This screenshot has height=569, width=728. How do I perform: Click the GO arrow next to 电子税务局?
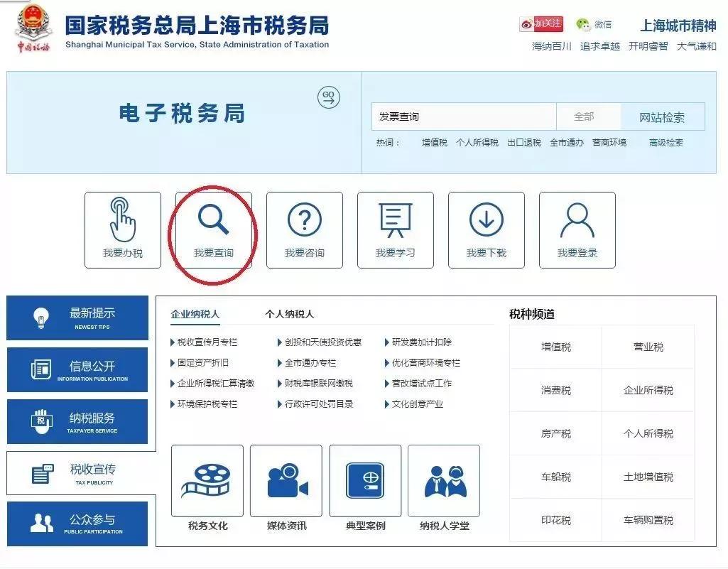click(x=327, y=96)
